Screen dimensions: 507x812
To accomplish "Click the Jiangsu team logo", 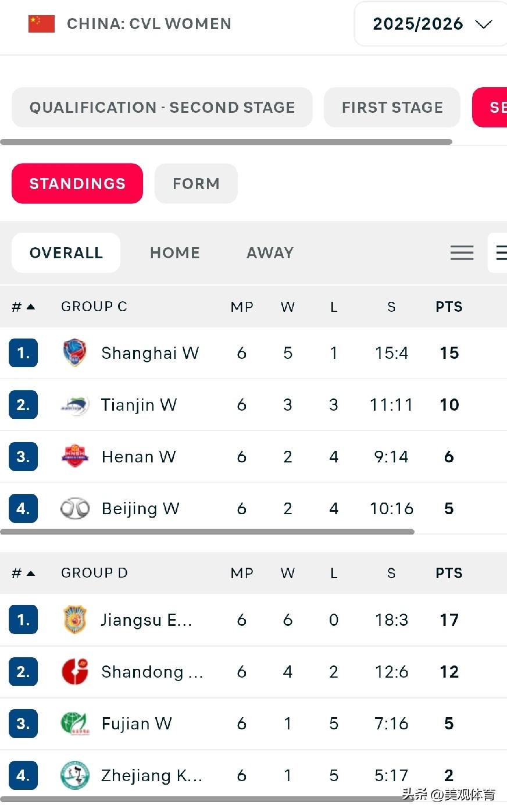I will [x=75, y=619].
